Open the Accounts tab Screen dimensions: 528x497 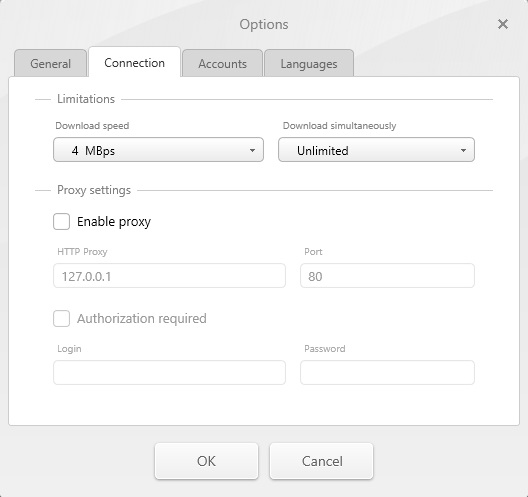click(222, 63)
